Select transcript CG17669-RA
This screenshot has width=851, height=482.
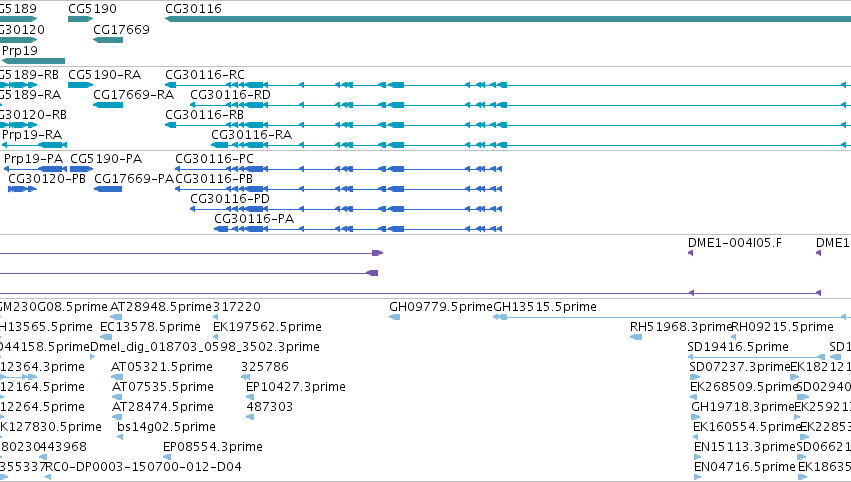point(134,94)
